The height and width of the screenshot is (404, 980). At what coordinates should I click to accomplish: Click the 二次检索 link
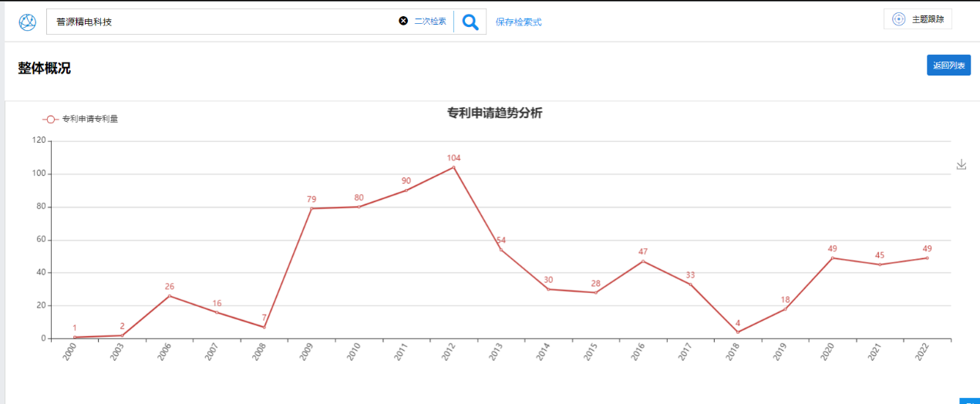point(430,22)
